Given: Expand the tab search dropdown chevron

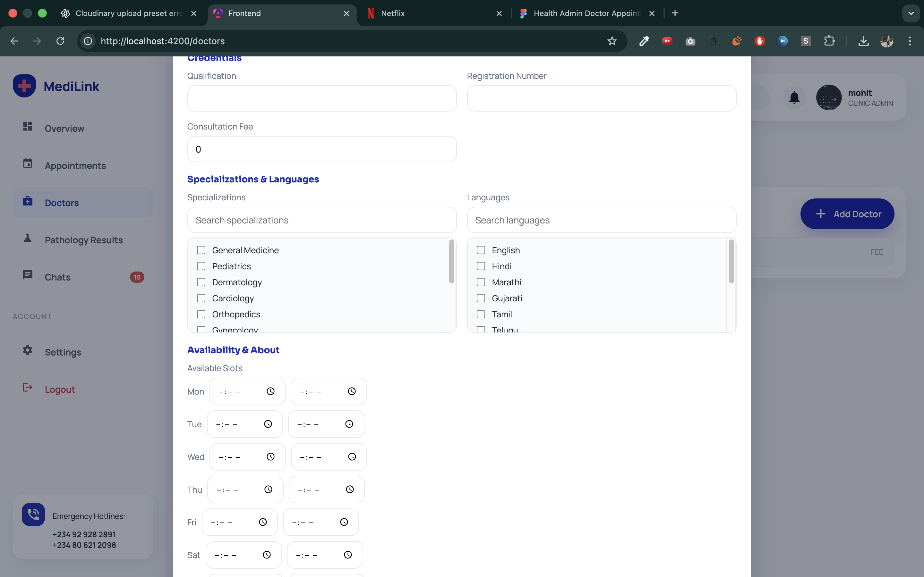Looking at the screenshot, I should click(911, 13).
